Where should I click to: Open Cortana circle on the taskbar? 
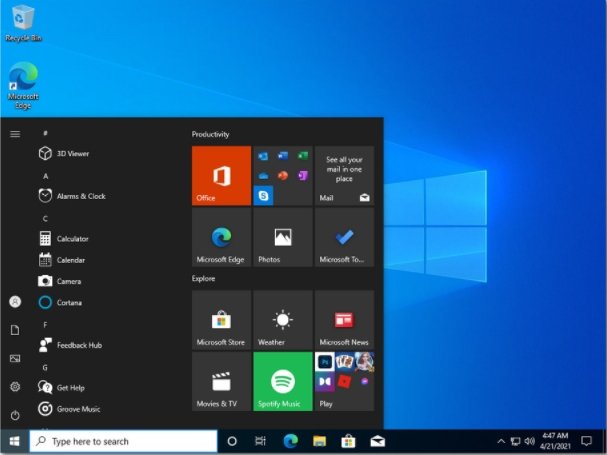click(x=232, y=441)
